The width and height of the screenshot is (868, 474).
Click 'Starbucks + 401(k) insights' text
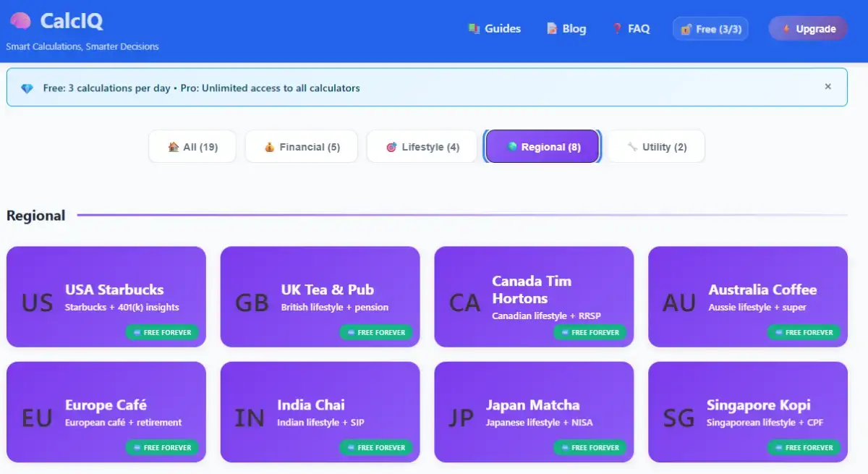[x=122, y=307]
